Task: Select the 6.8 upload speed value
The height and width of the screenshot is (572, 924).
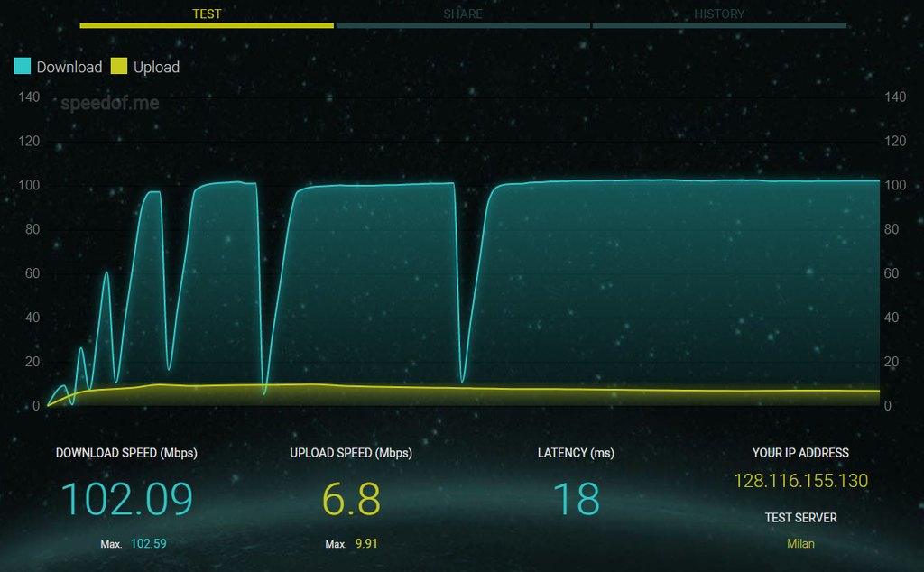Action: [x=351, y=499]
